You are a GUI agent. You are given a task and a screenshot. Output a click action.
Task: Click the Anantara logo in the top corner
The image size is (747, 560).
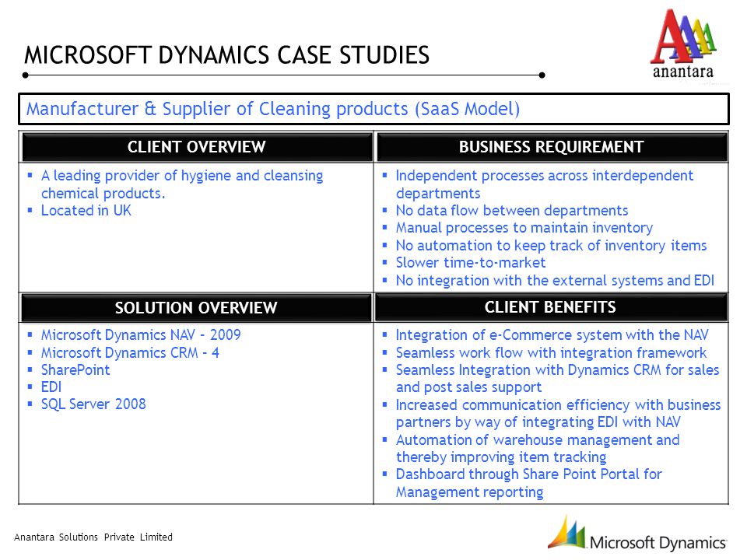point(683,44)
